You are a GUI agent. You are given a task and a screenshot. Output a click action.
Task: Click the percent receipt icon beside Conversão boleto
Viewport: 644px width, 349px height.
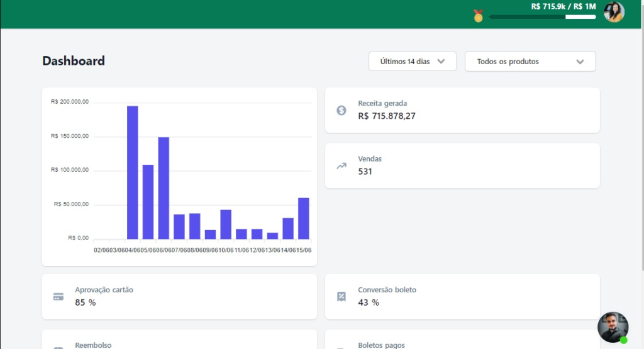341,296
